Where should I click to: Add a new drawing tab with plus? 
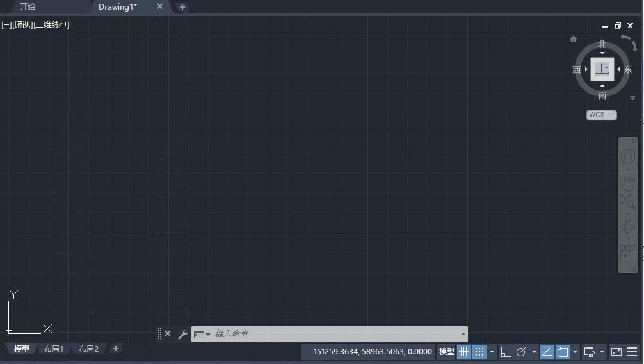coord(182,7)
